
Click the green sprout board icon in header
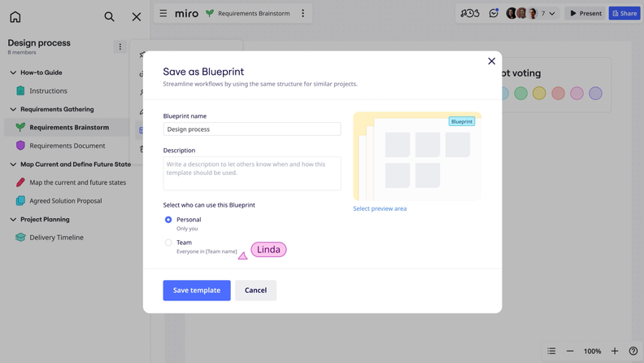point(210,13)
